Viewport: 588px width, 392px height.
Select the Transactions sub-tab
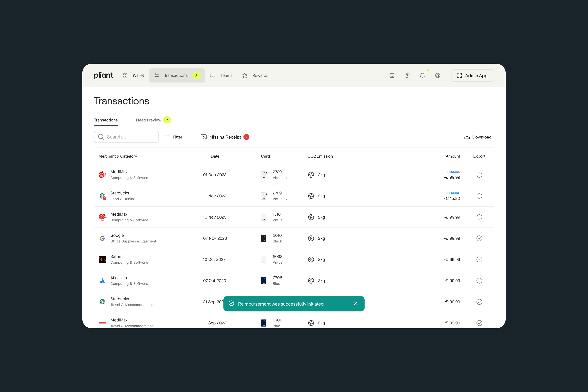tap(106, 120)
